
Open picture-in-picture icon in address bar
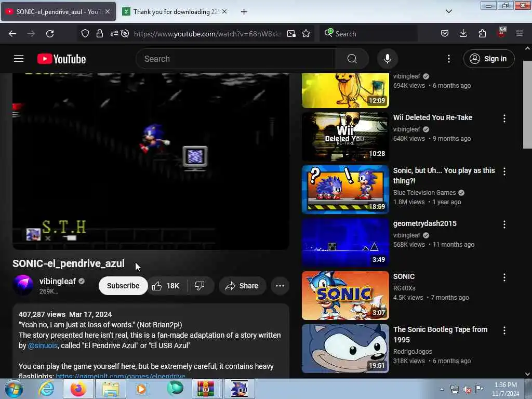(291, 34)
